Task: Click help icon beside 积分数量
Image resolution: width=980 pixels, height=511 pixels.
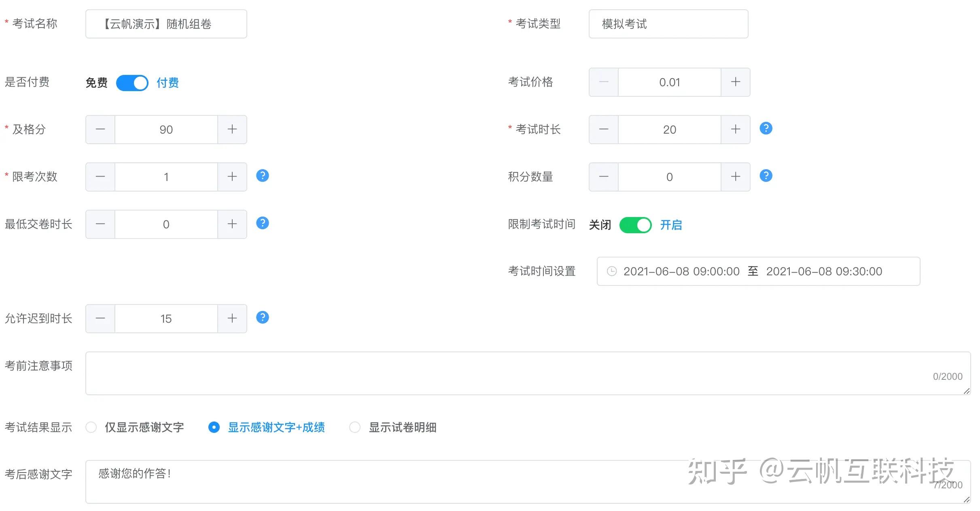Action: pos(766,176)
